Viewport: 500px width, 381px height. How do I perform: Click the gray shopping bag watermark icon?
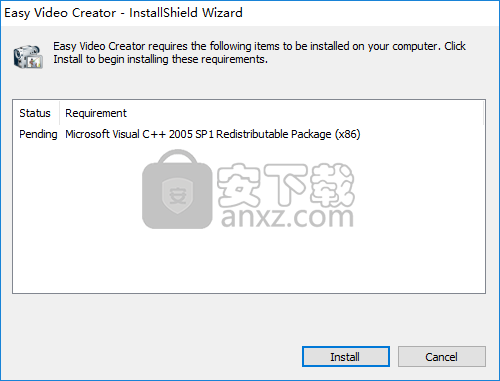pos(177,189)
